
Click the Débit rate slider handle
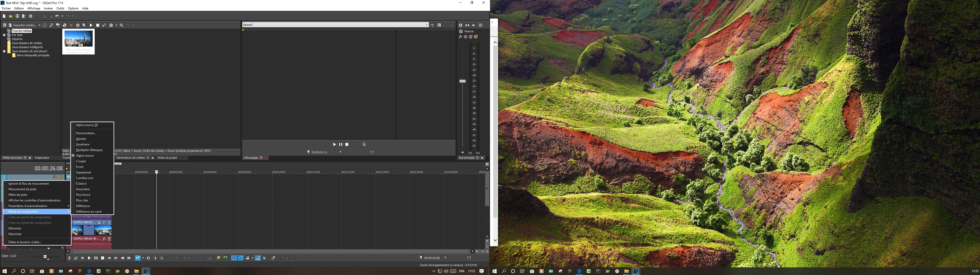45,257
